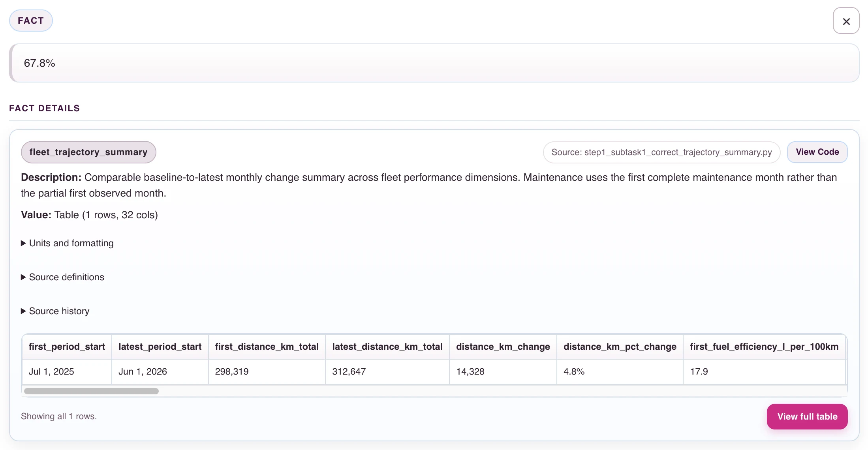The height and width of the screenshot is (450, 868).
Task: Click the FACT DETAILS heading
Action: tap(45, 108)
